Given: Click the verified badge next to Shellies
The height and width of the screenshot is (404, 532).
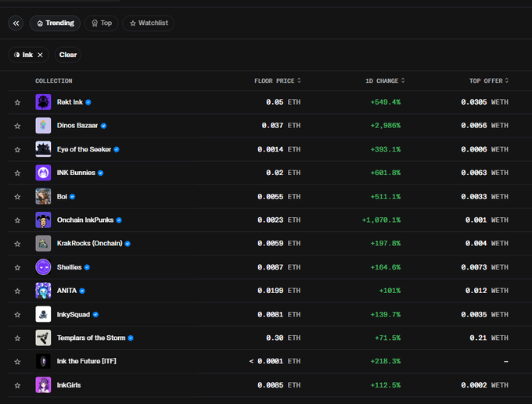Looking at the screenshot, I should pyautogui.click(x=87, y=267).
